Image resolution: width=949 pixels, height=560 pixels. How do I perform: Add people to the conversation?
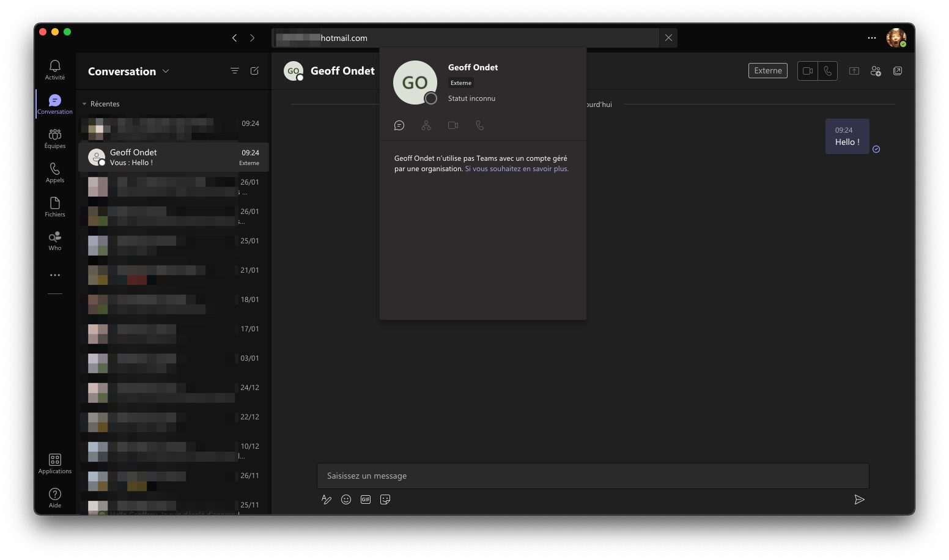click(876, 71)
